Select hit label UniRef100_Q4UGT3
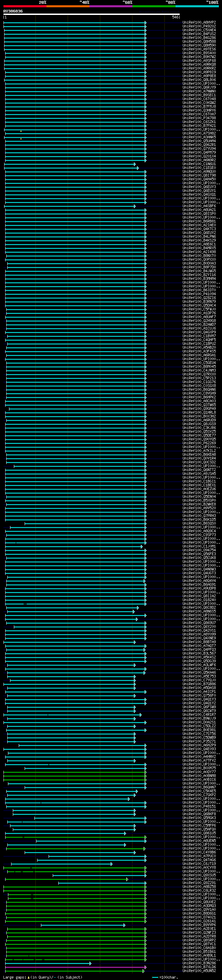This screenshot has width=222, height=980. click(x=199, y=573)
